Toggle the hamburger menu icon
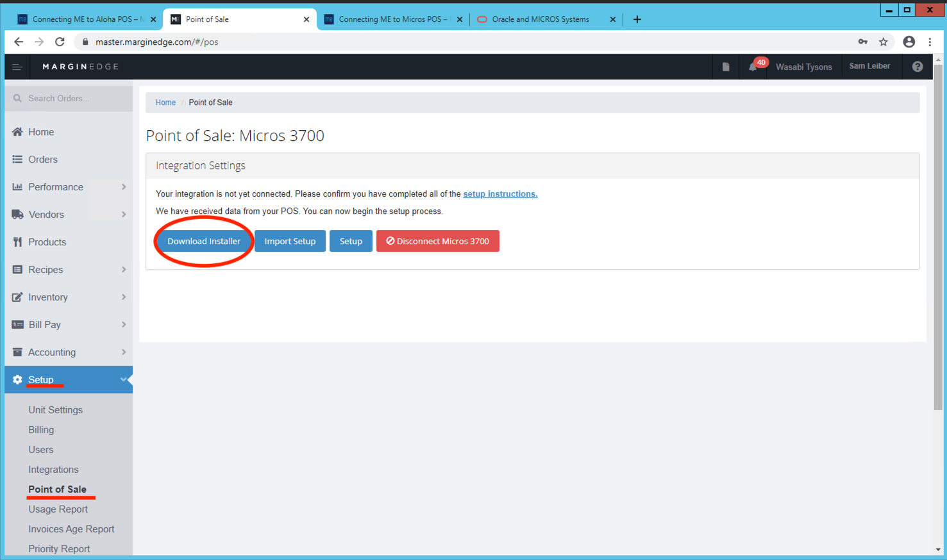Screen dimensions: 947x560 click(17, 67)
